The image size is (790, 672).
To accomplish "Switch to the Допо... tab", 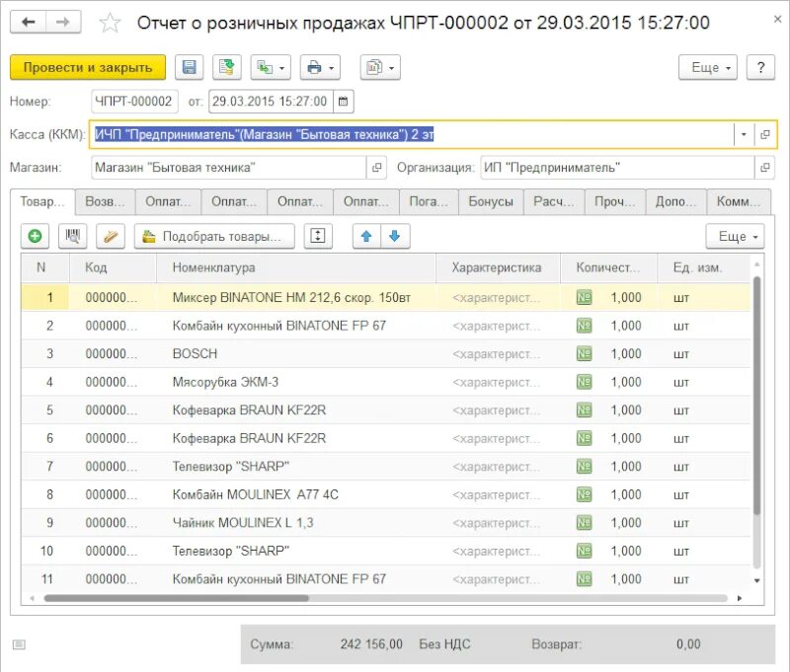I will [x=675, y=201].
